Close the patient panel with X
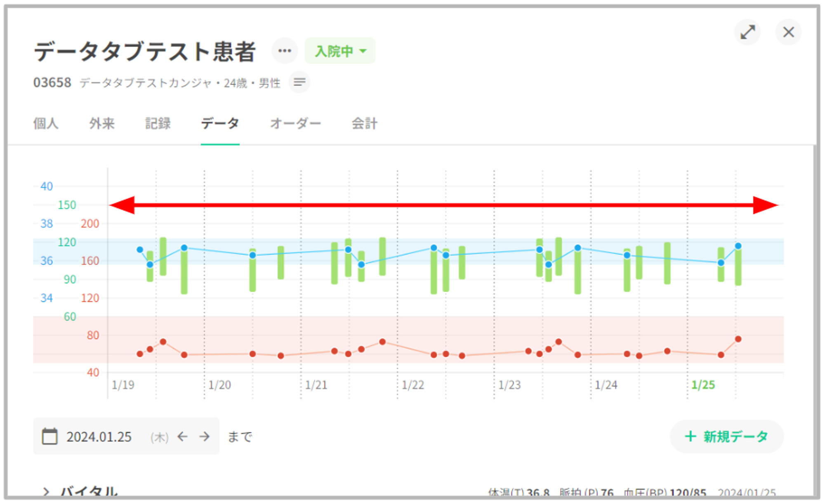825x504 pixels. 788,32
